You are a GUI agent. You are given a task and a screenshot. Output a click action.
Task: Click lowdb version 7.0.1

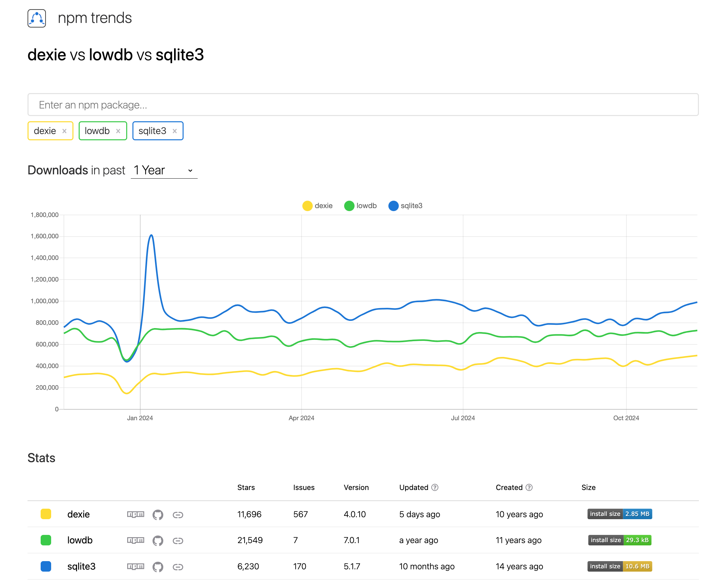tap(352, 540)
